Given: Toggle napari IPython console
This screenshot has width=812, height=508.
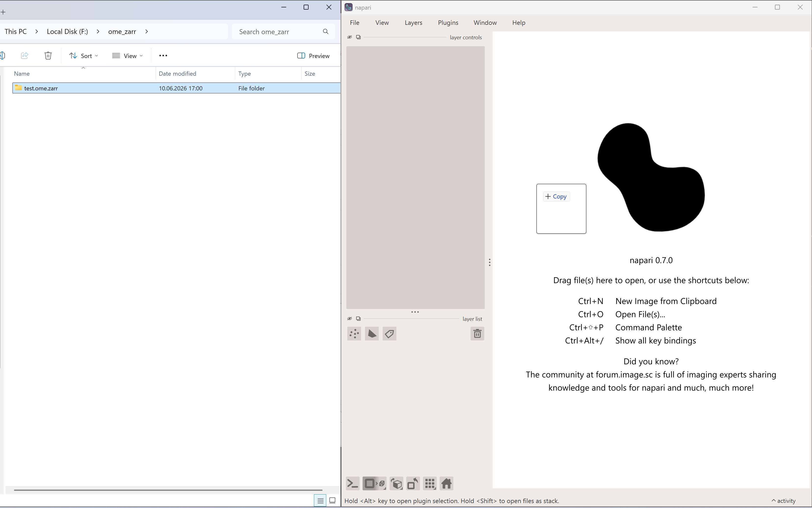Looking at the screenshot, I should click(352, 483).
